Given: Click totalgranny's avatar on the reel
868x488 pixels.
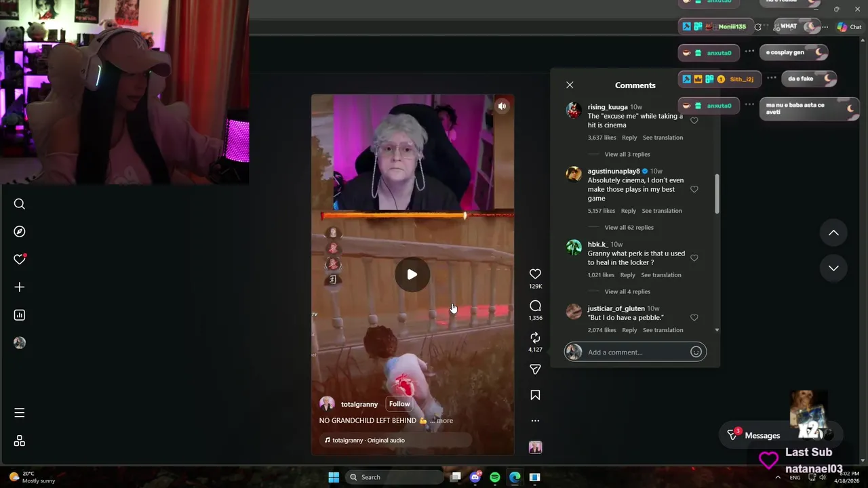Looking at the screenshot, I should [x=327, y=404].
